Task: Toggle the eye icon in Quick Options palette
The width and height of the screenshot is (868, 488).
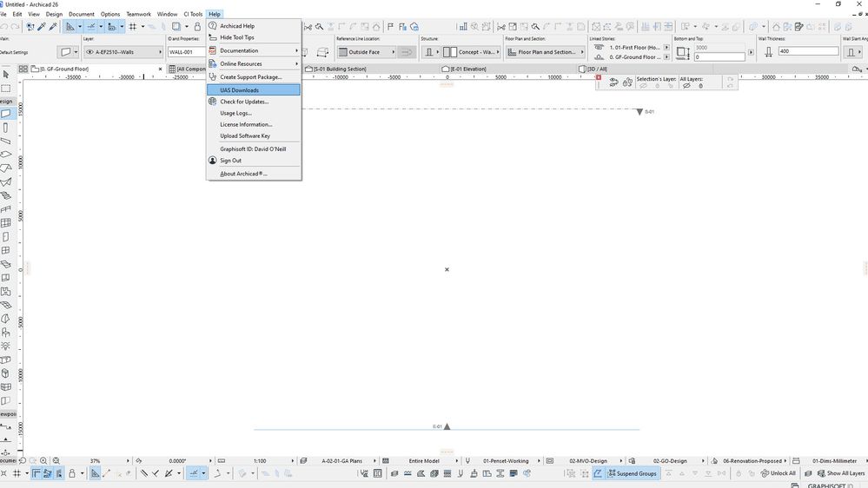Action: coord(614,82)
